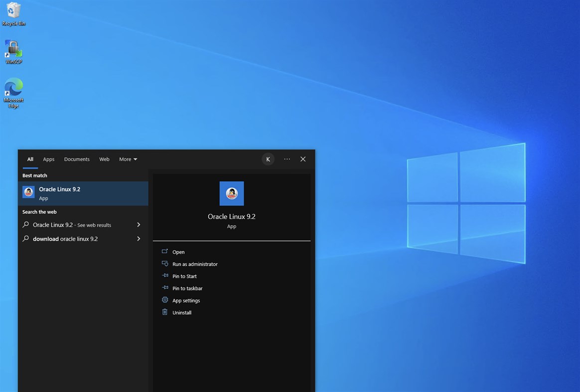Screen dimensions: 580x392
Task: Click the 'Best match' heading text
Action: coord(35,176)
